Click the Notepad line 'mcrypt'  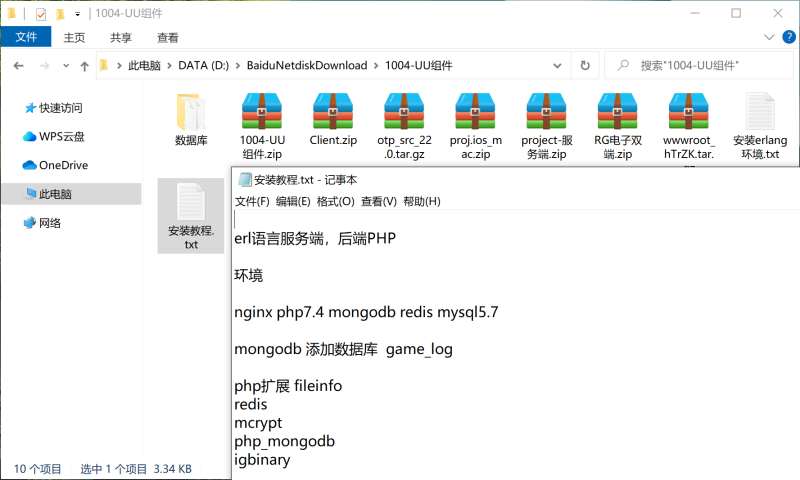tap(258, 423)
